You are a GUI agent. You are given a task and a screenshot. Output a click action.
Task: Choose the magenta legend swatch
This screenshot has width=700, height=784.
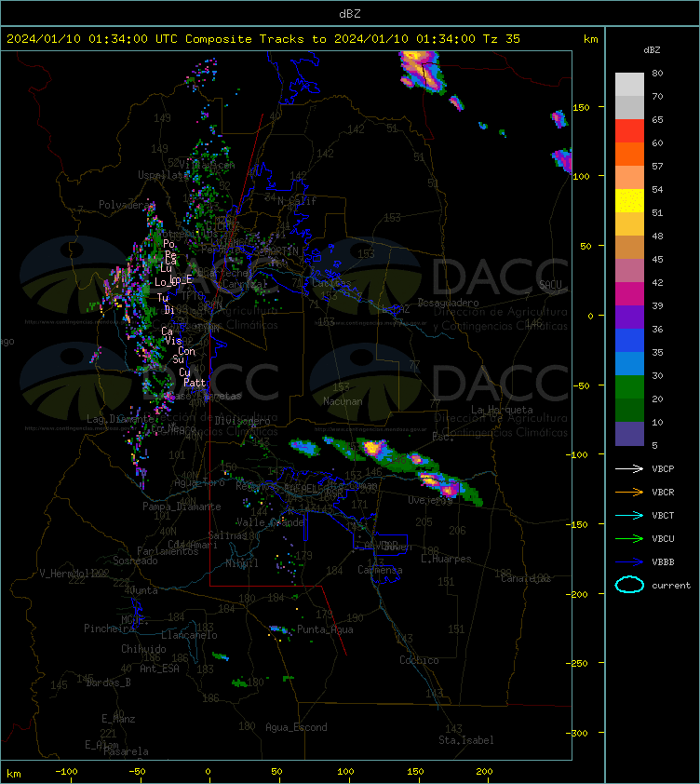point(629,293)
